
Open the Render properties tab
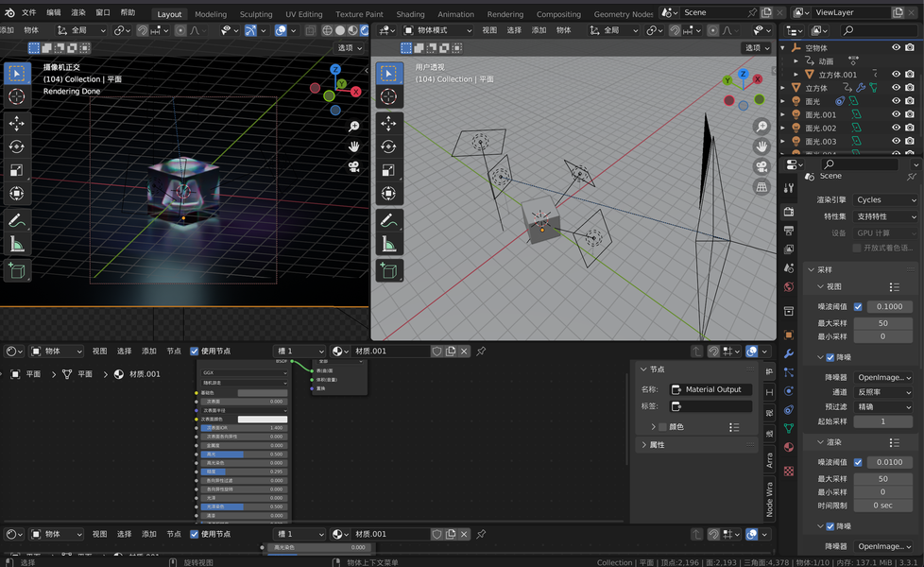click(x=789, y=212)
